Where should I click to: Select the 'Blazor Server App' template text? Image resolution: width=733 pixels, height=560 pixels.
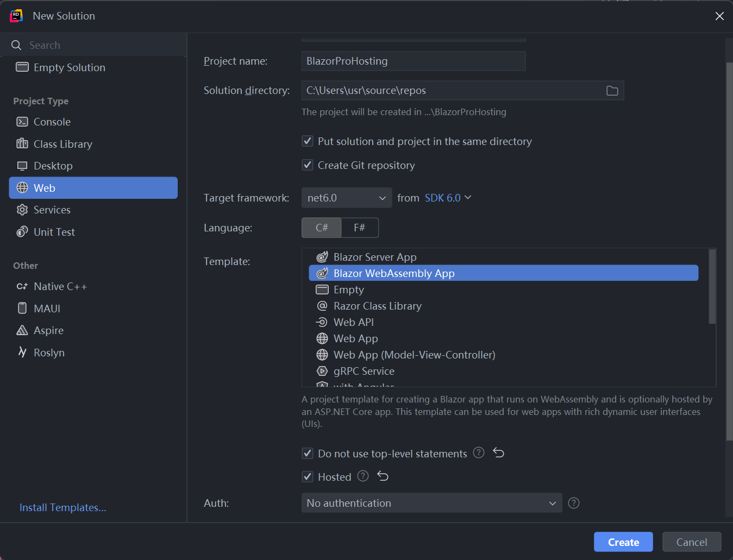click(375, 257)
